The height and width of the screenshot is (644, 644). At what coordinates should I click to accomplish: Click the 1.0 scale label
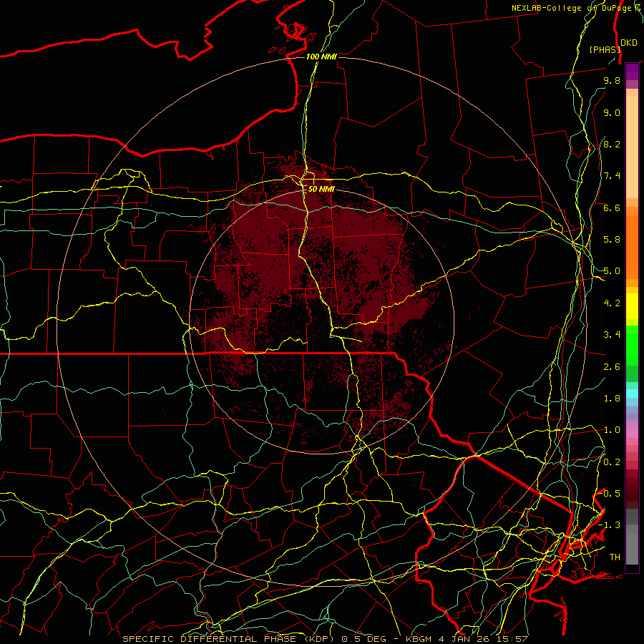pyautogui.click(x=612, y=430)
